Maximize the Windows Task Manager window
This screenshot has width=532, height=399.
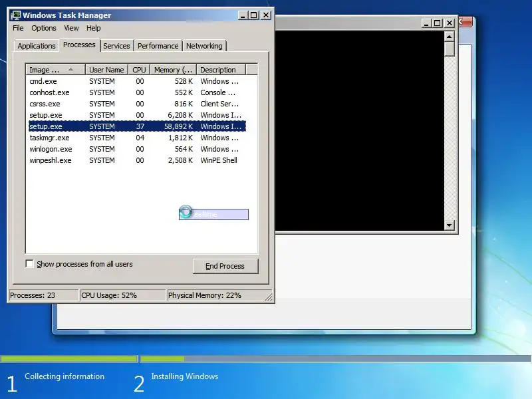coord(254,15)
